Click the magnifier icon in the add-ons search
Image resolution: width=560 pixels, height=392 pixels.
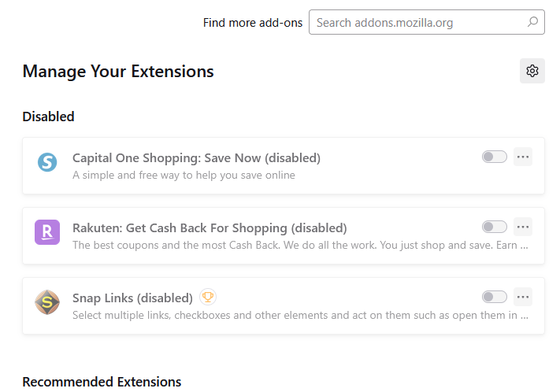(532, 22)
